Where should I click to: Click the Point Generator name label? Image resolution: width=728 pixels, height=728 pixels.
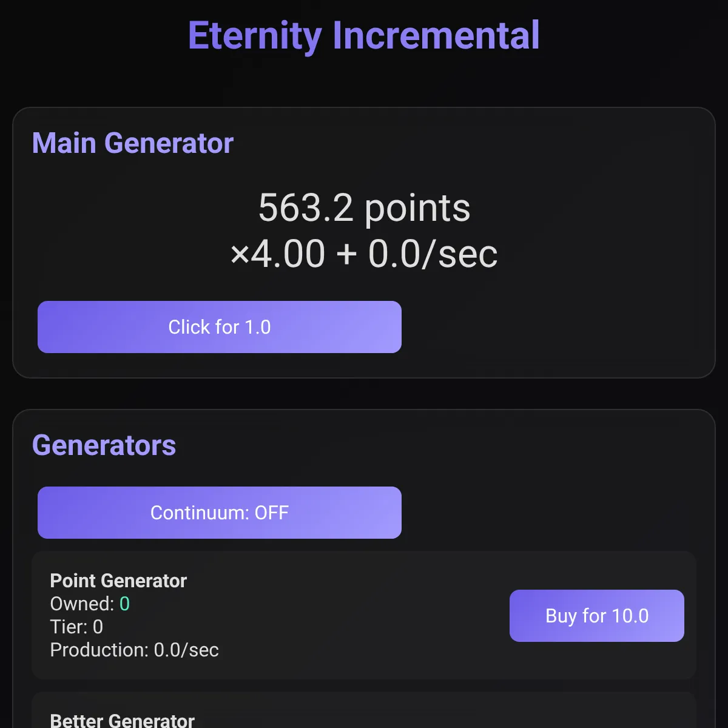118,581
